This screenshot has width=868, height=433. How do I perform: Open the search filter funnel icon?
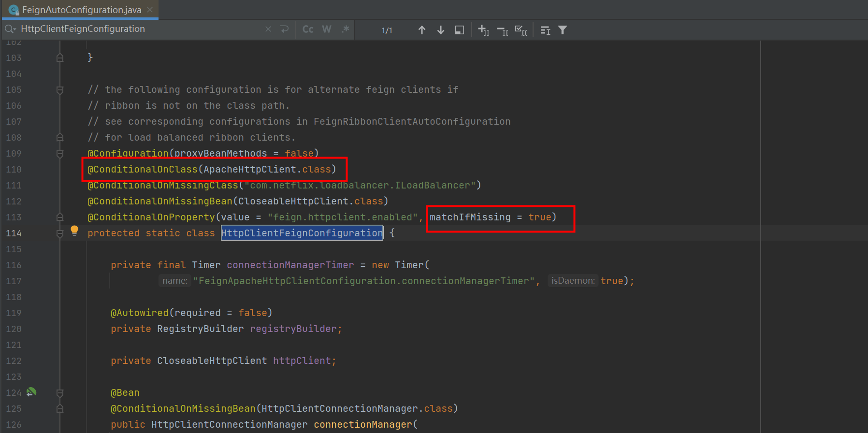563,30
